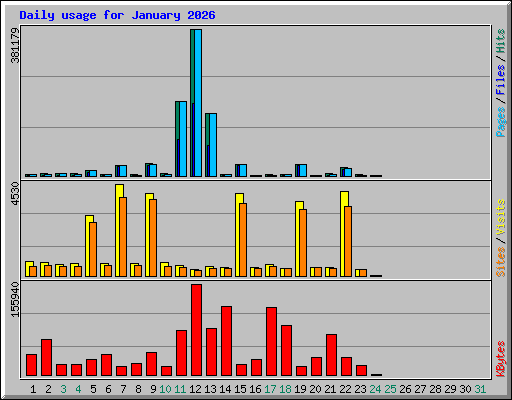Select the green 'Hits' legend label

pyautogui.click(x=501, y=41)
